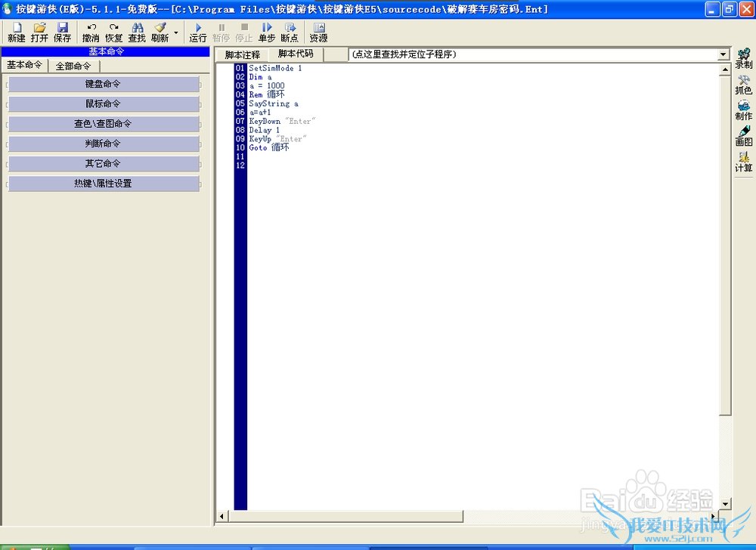Viewport: 756px width, 550px height.
Task: Open dropdown arrow next to 刷新
Action: click(x=176, y=32)
